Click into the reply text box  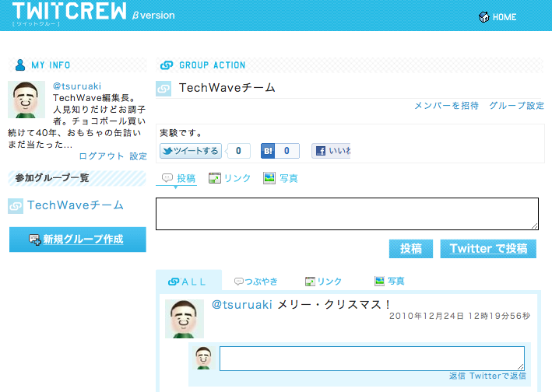click(372, 359)
